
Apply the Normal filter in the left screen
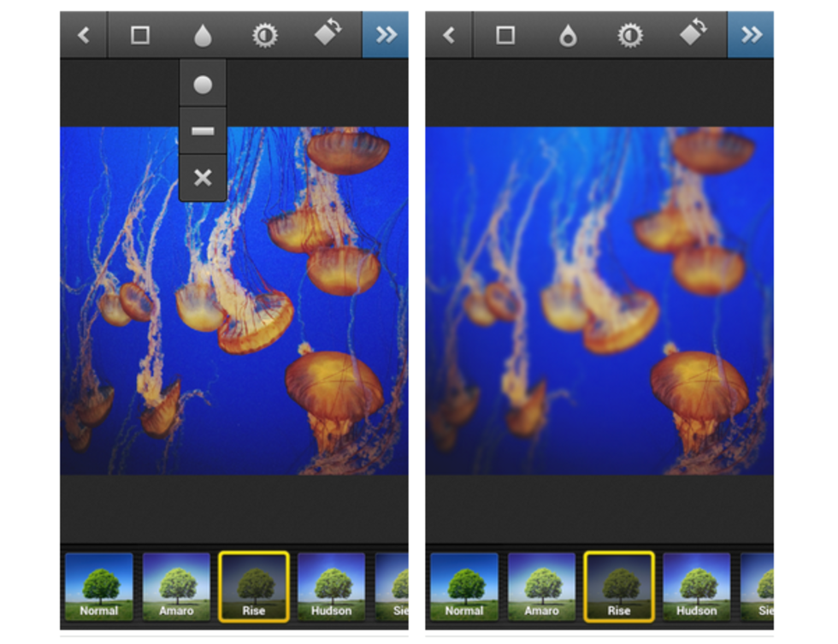click(x=99, y=586)
